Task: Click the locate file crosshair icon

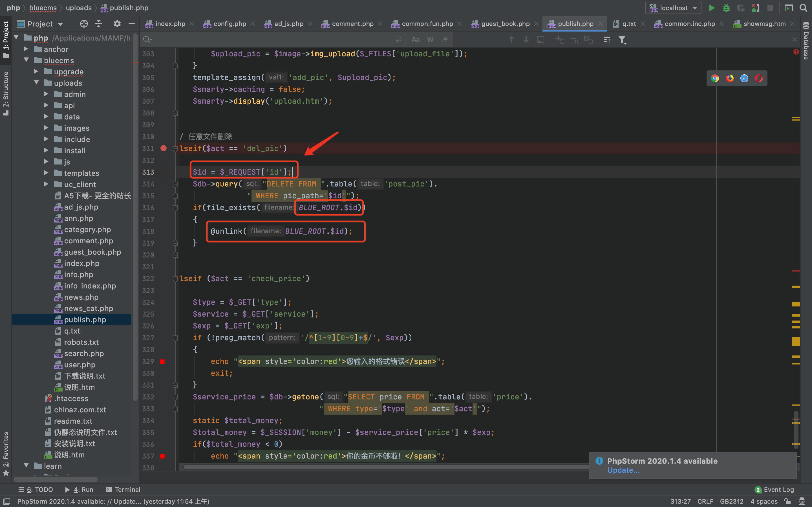Action: pyautogui.click(x=84, y=24)
